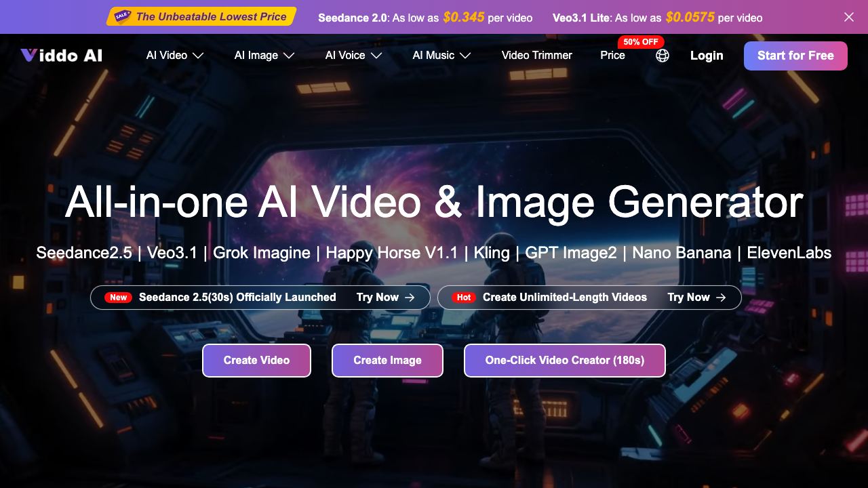Click Seedance 2.0 $0.345 per video offer
868x488 pixels.
[425, 18]
